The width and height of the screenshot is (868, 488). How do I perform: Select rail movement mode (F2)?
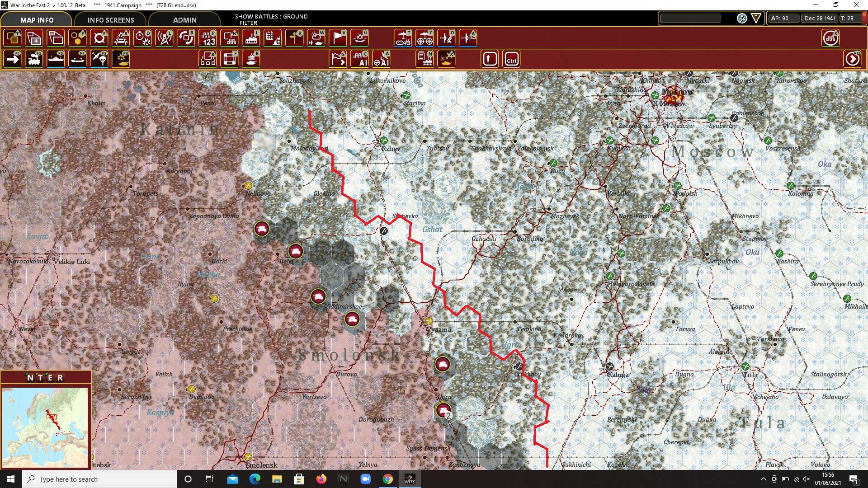(x=34, y=59)
